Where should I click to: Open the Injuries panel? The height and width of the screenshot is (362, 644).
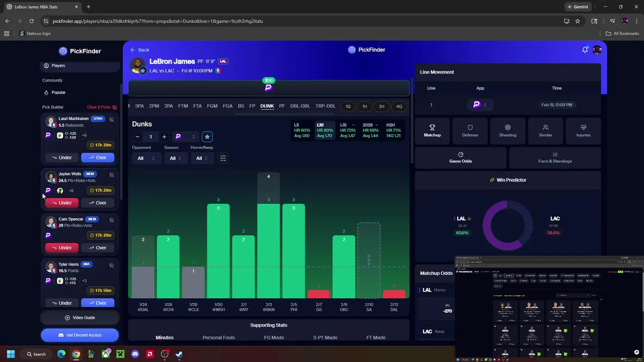(583, 131)
